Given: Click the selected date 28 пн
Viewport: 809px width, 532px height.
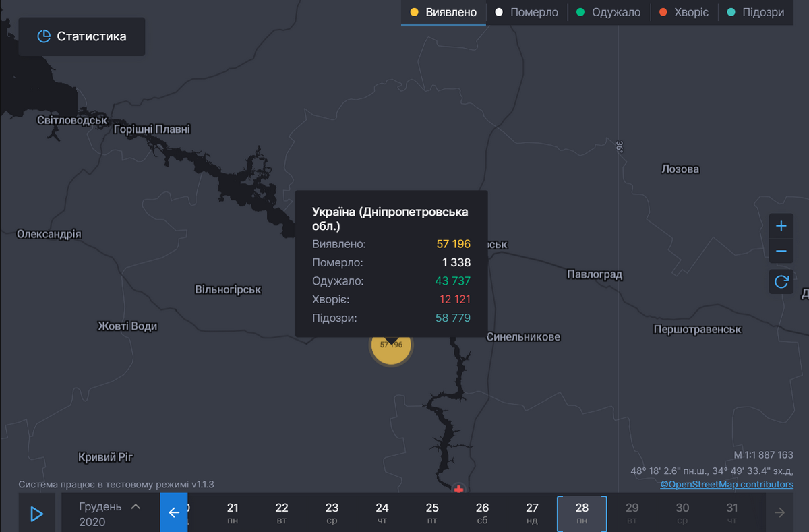Looking at the screenshot, I should click(582, 513).
